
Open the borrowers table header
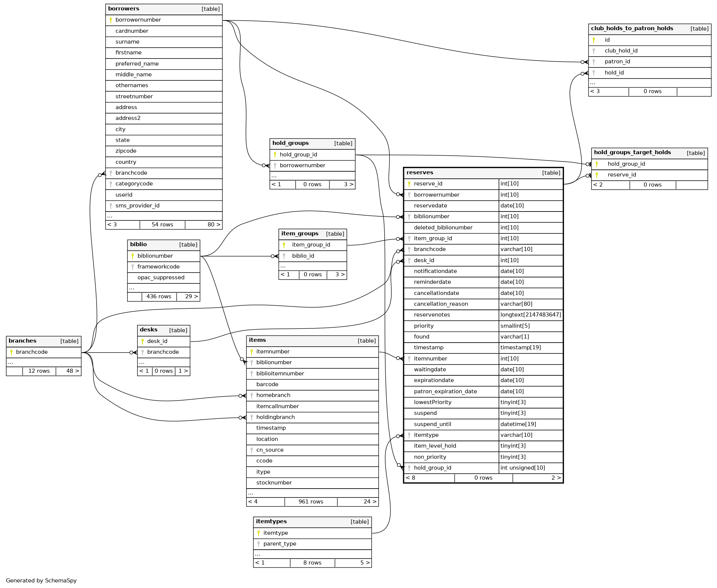pos(164,9)
